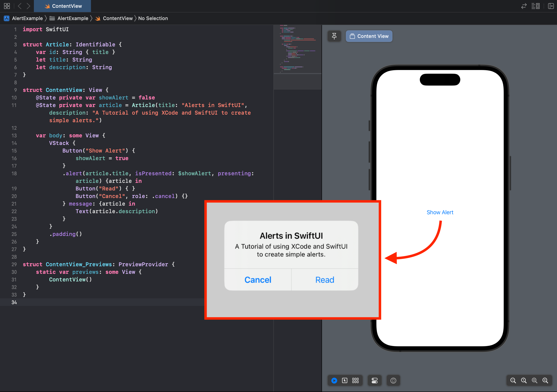Zoom preview canvas to fit

point(534,380)
